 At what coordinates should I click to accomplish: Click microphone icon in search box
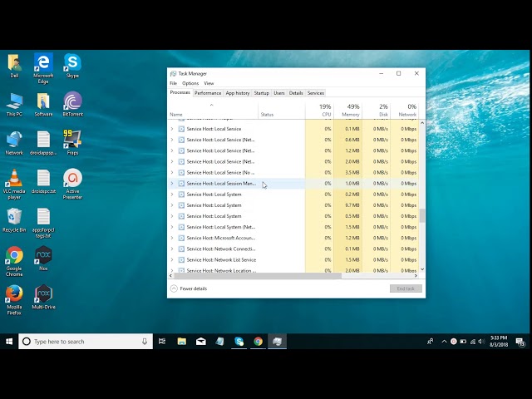(x=145, y=342)
